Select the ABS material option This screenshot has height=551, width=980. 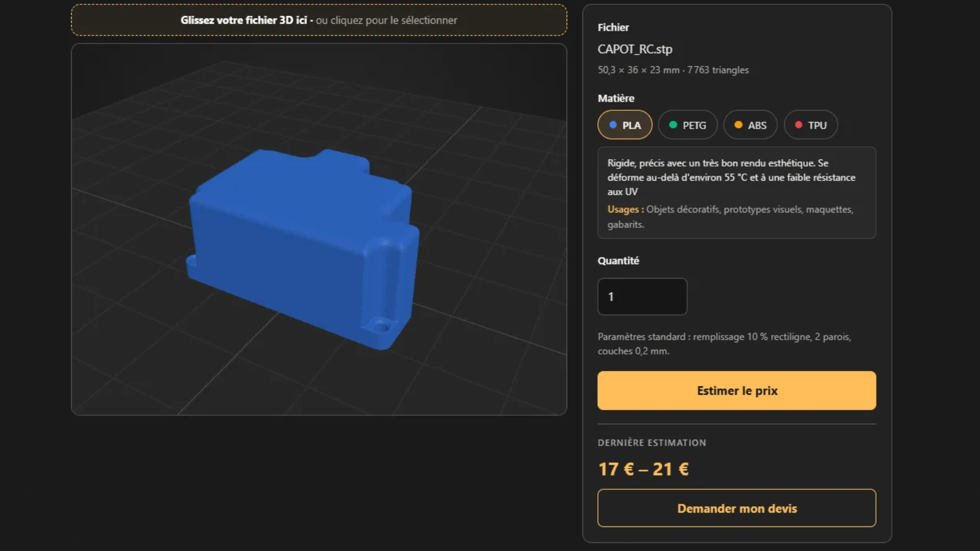[750, 125]
